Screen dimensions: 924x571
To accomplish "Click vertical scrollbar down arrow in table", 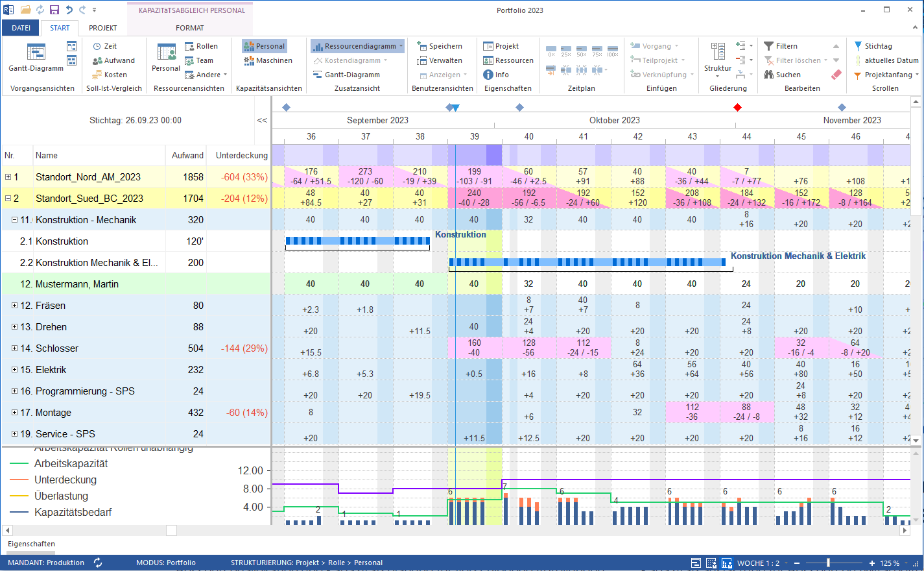I will pyautogui.click(x=916, y=440).
